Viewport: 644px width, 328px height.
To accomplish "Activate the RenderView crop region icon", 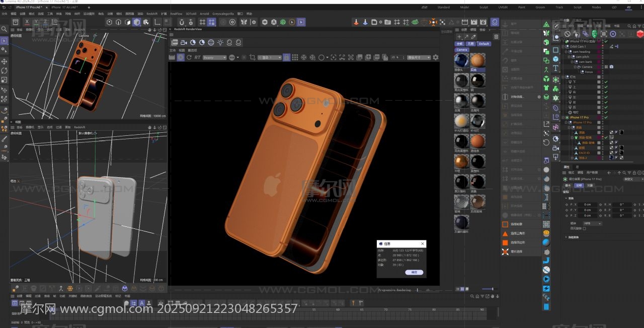I will [253, 57].
